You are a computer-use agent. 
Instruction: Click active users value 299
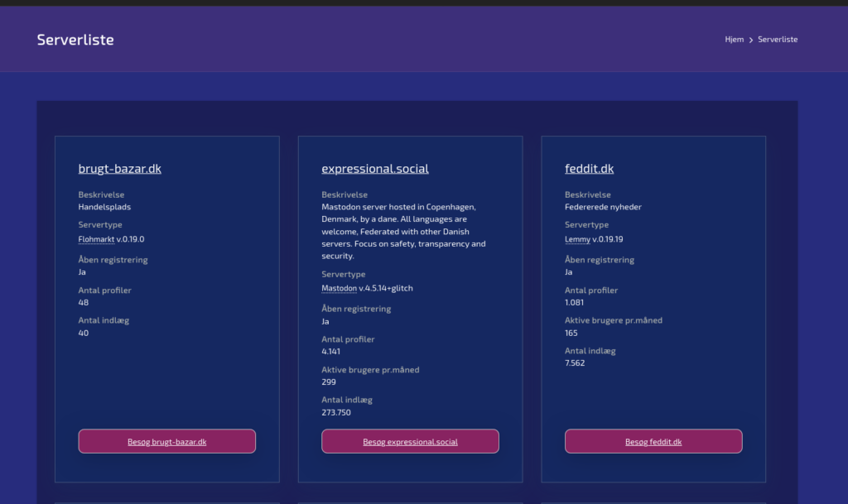pyautogui.click(x=329, y=382)
